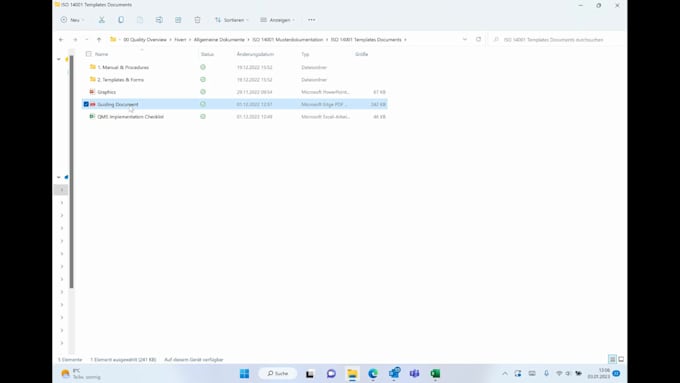
Task: Open the Windows Start menu
Action: tap(245, 373)
